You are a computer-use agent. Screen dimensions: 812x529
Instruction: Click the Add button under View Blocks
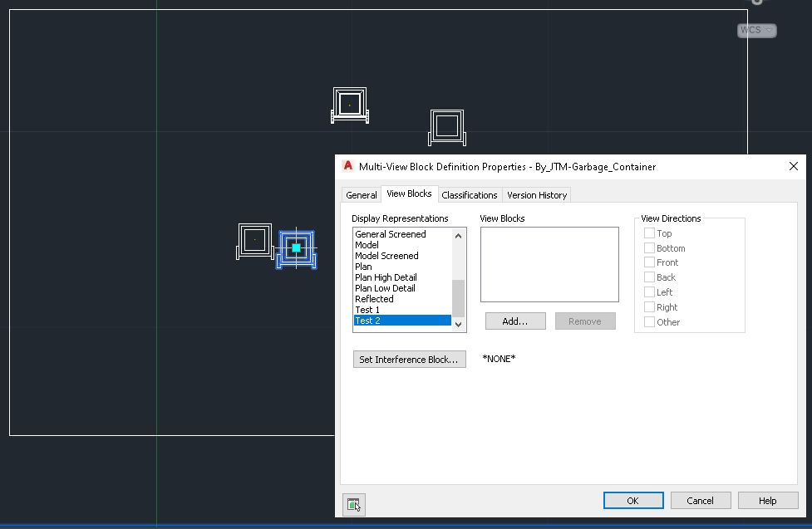[515, 321]
